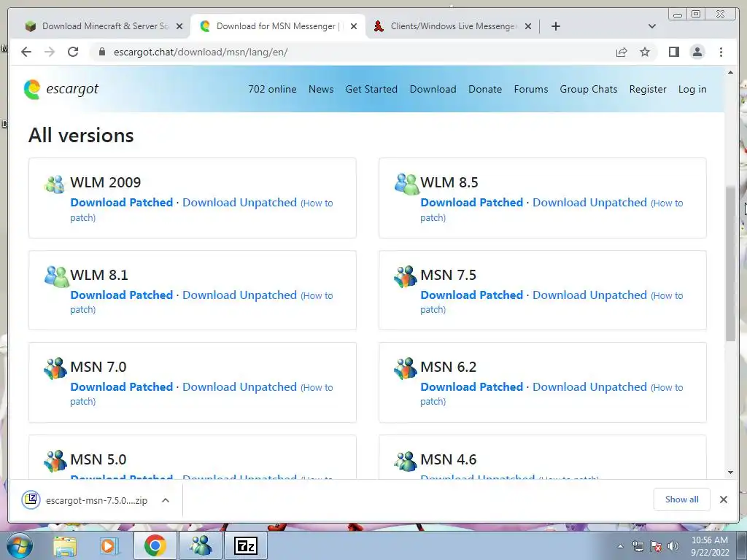The image size is (747, 560).
Task: Click the volume speaker tray icon
Action: coord(673,546)
